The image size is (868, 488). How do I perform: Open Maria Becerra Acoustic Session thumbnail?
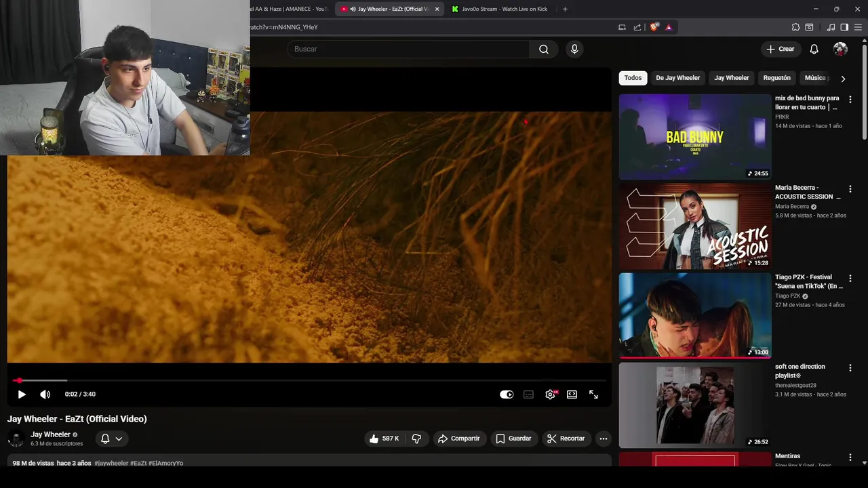pyautogui.click(x=695, y=226)
